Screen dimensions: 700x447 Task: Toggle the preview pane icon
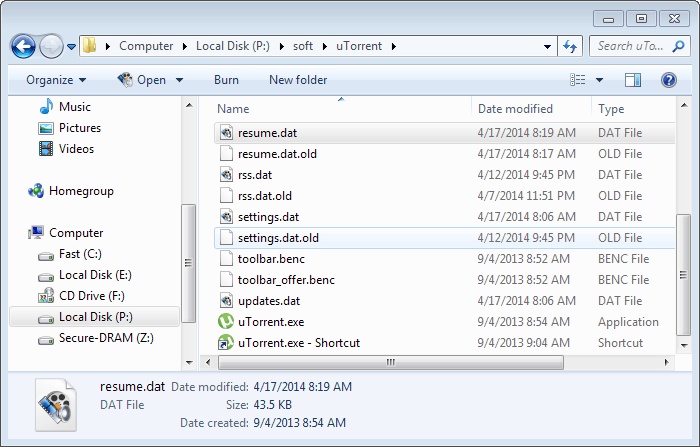(x=633, y=80)
